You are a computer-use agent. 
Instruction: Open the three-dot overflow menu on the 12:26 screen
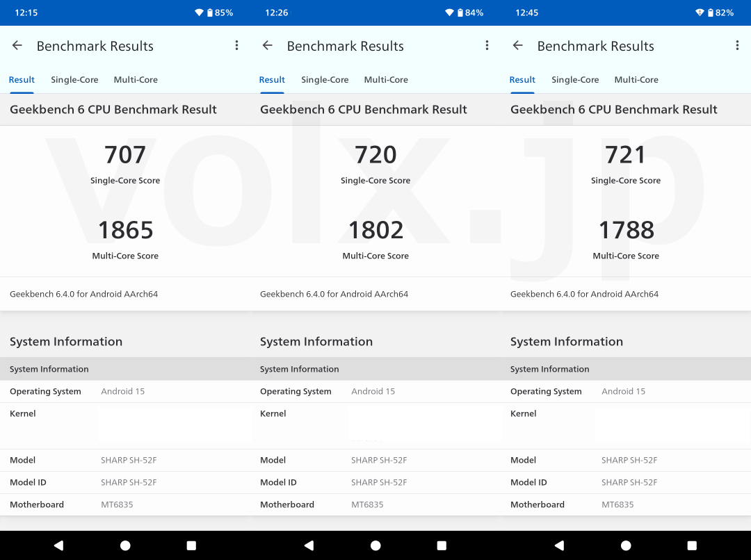[487, 45]
